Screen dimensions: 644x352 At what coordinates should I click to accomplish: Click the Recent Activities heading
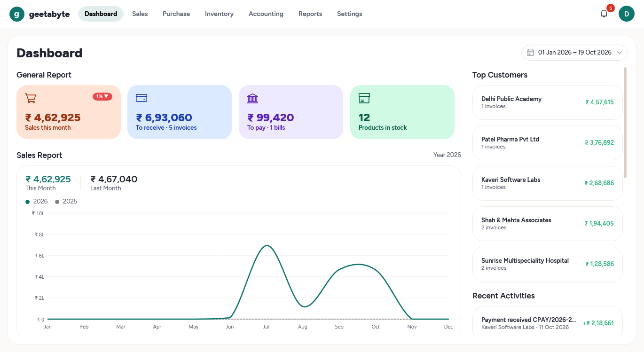pyautogui.click(x=503, y=296)
